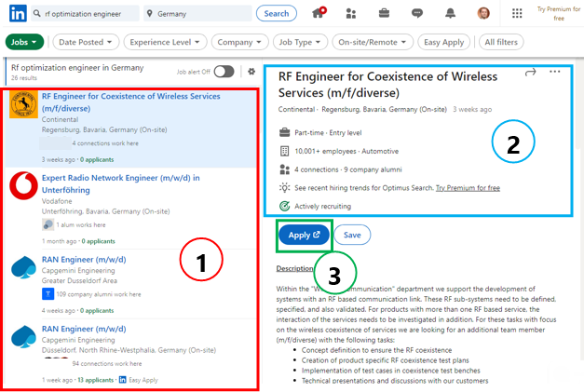The width and height of the screenshot is (584, 392).
Task: Click Try Premium for free in navbar
Action: pyautogui.click(x=558, y=13)
